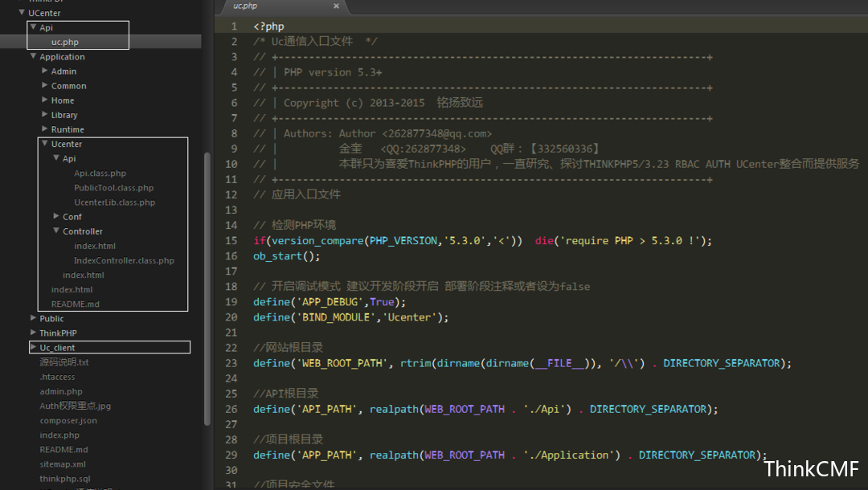Screen dimensions: 868x490
Task: Expand the Common folder arrow
Action: [x=45, y=85]
